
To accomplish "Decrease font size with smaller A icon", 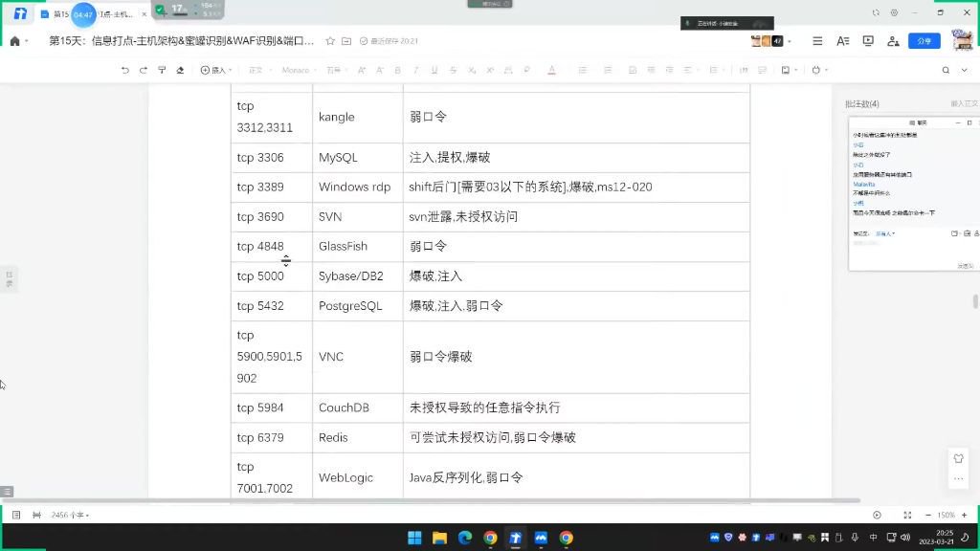I will [x=379, y=70].
